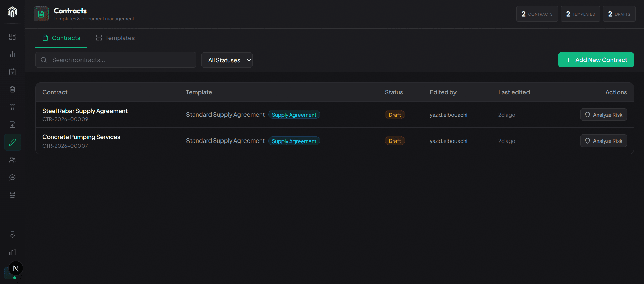Click 2d ago in Concrete Pumping row
The image size is (644, 284).
pyautogui.click(x=506, y=141)
